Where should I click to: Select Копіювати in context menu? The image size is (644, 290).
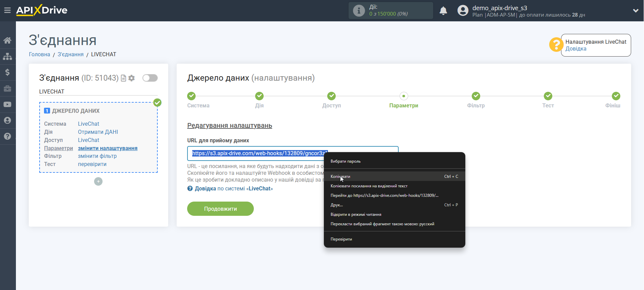coord(394,176)
